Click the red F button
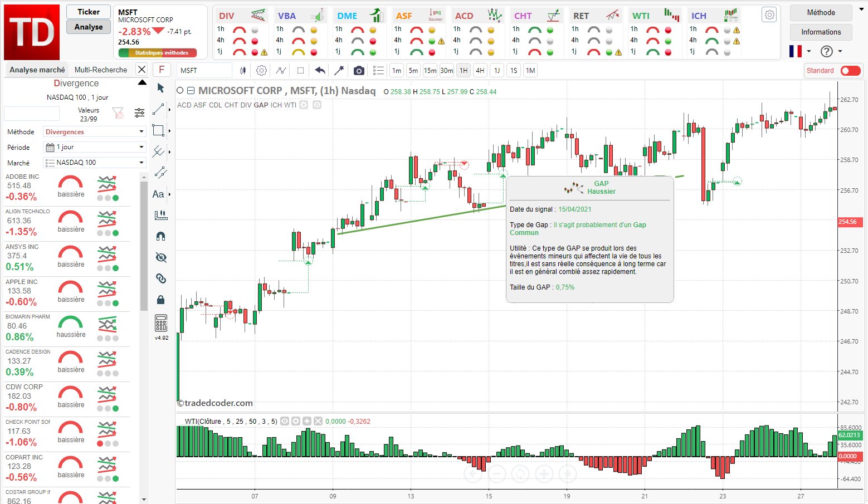The height and width of the screenshot is (504, 868). 162,70
